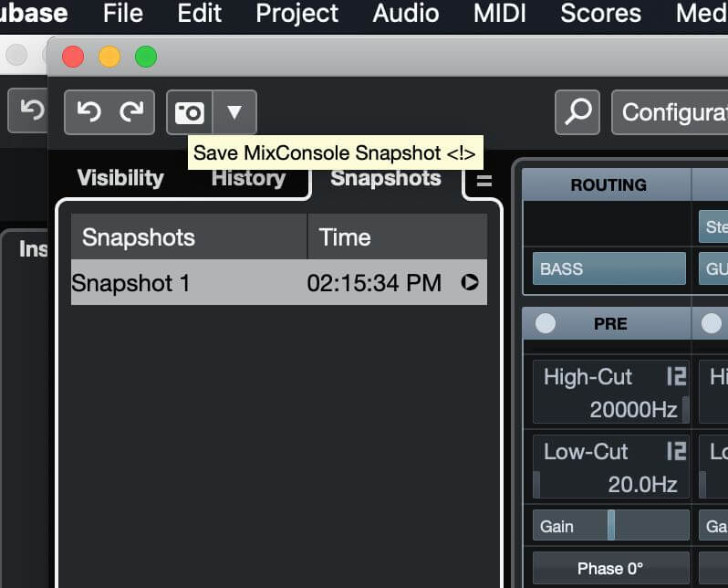Switch to the History tab
Screen dimensions: 728x588
(x=248, y=178)
